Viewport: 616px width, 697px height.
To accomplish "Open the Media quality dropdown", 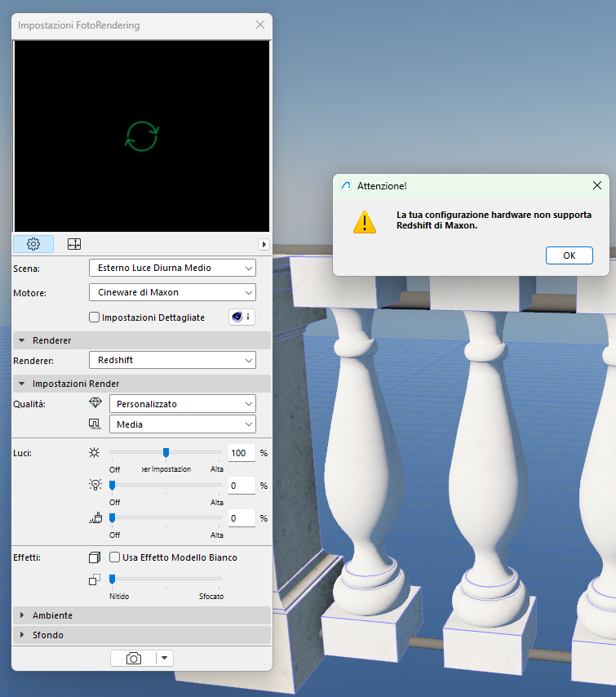I will [183, 424].
